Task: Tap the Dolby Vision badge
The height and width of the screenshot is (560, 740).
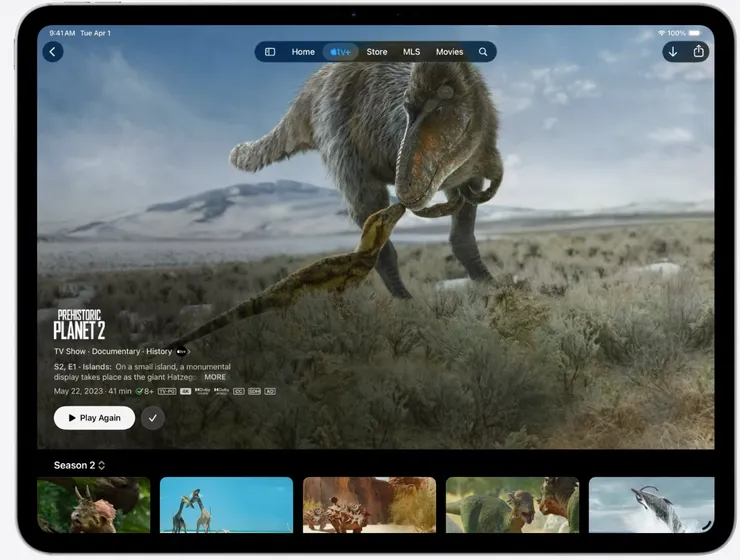Action: (202, 391)
